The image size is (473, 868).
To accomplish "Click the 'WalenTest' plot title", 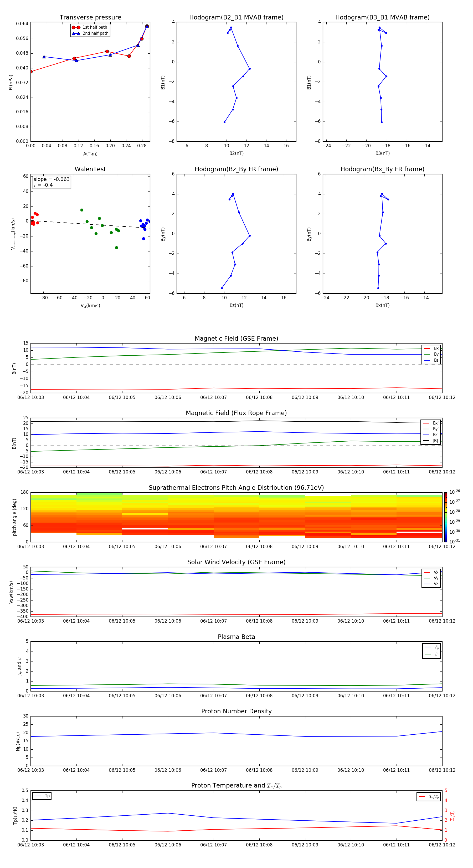I will [90, 169].
